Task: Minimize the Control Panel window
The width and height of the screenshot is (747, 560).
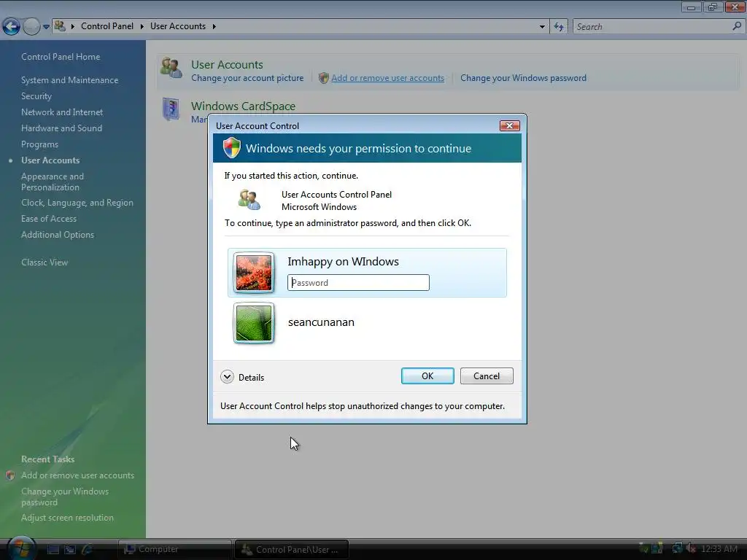Action: click(691, 7)
